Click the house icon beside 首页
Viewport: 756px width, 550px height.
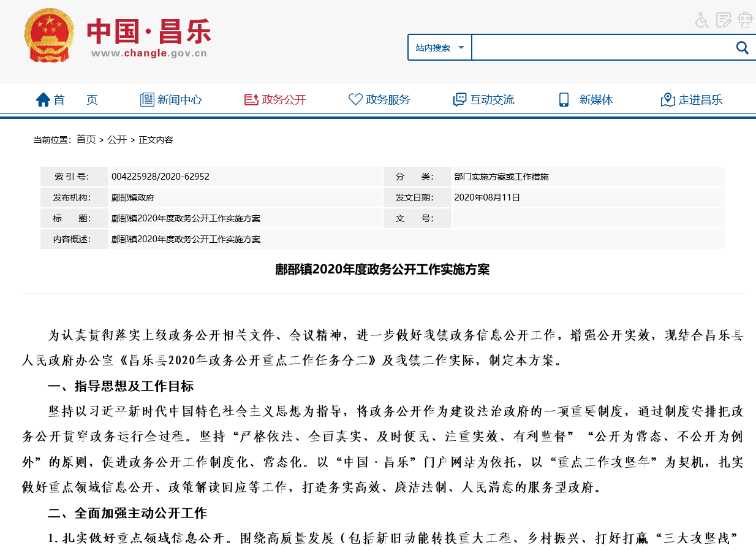coord(43,100)
